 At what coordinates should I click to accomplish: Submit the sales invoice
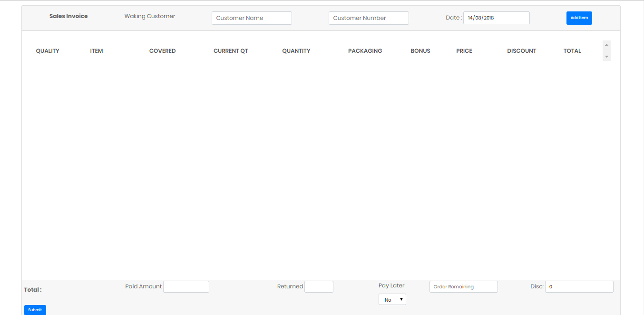pos(35,310)
